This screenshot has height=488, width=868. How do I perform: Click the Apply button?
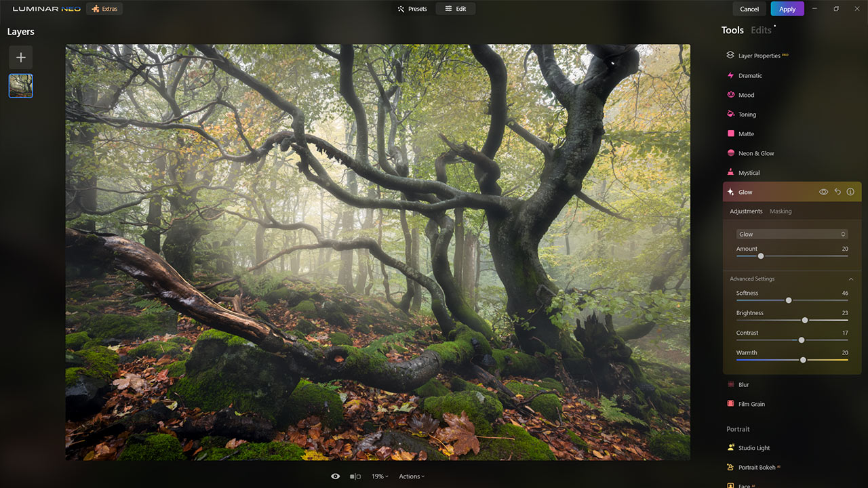[787, 9]
